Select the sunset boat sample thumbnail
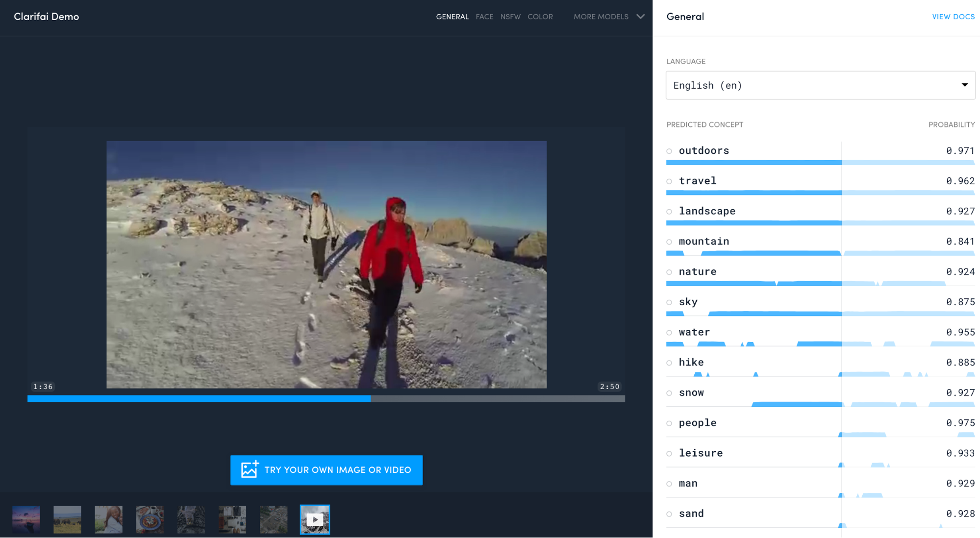The width and height of the screenshot is (980, 538). click(x=26, y=519)
